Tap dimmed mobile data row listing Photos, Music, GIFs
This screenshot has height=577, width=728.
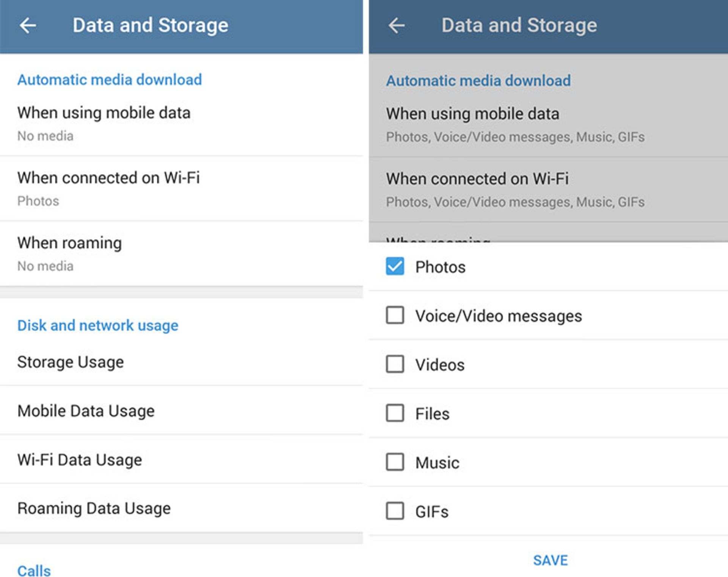(548, 125)
